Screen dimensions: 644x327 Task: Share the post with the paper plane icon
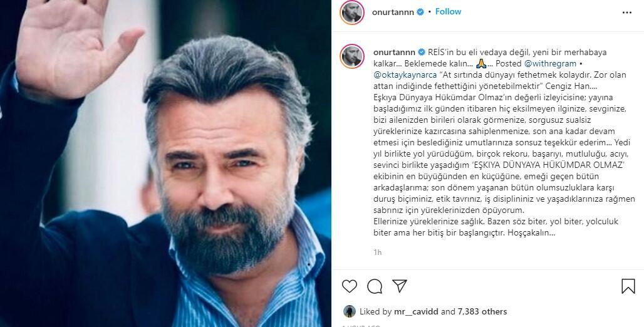(399, 286)
